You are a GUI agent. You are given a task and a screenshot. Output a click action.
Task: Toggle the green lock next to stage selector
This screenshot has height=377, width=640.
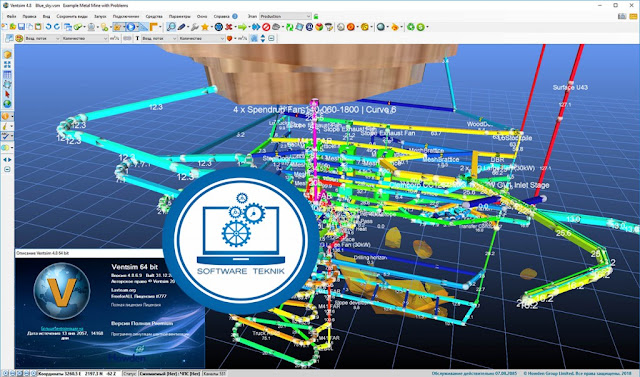[x=316, y=16]
